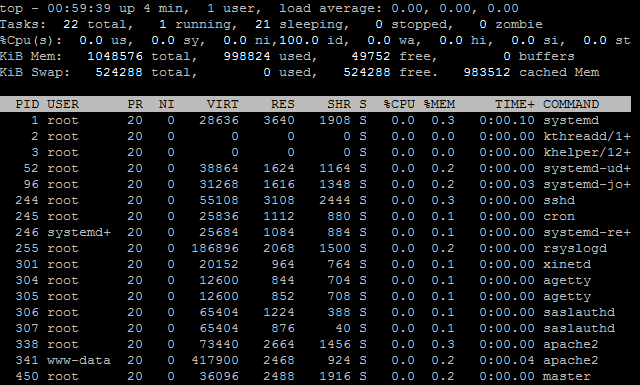The height and width of the screenshot is (386, 640).
Task: Click the %CPU column header
Action: (x=400, y=104)
